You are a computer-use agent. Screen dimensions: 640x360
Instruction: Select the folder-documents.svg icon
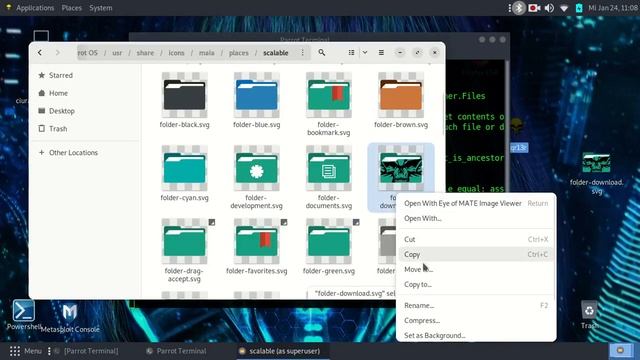329,168
